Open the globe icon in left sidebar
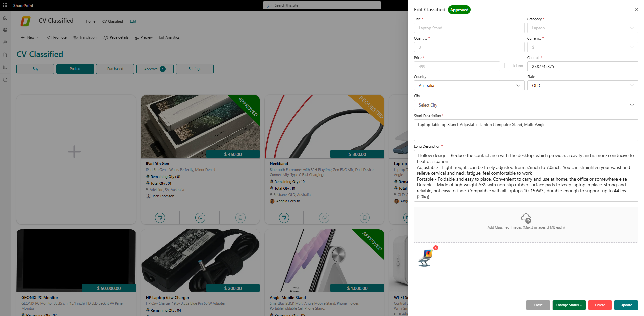The height and width of the screenshot is (316, 644). click(x=5, y=30)
